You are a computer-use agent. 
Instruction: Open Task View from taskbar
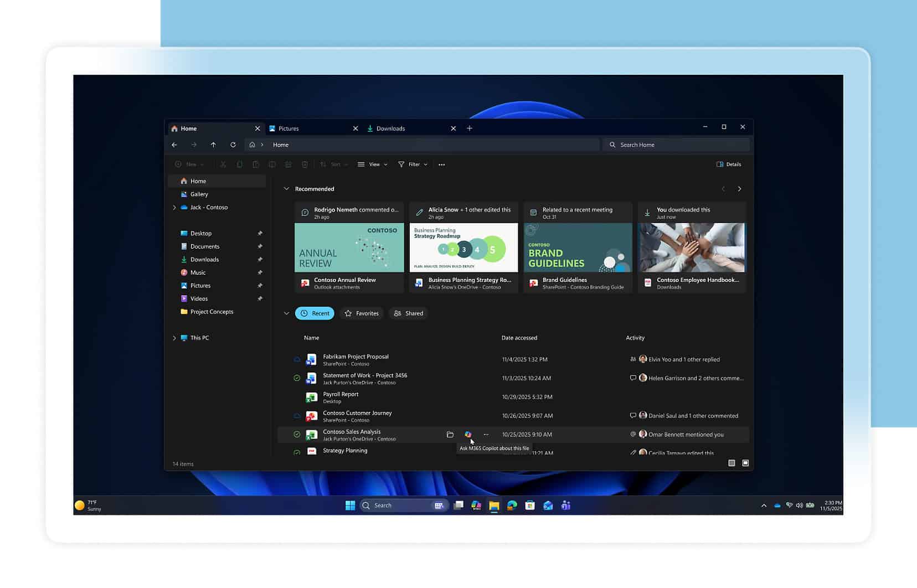pos(458,506)
